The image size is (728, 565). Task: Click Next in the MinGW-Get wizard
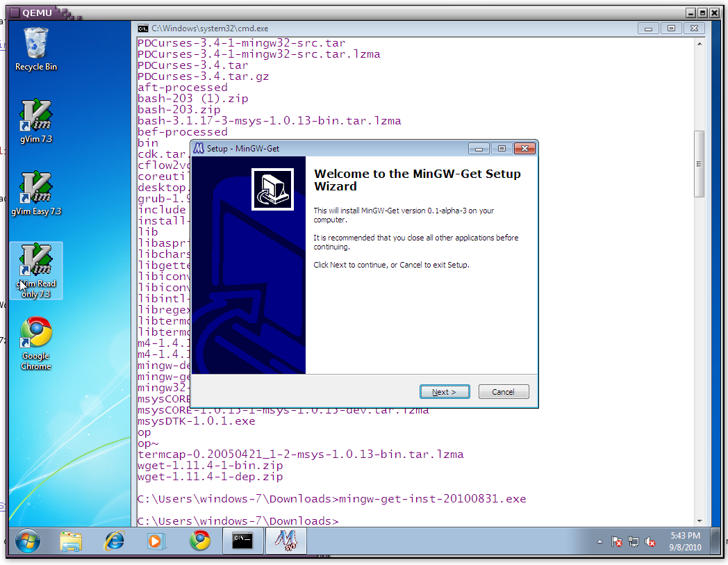pyautogui.click(x=445, y=392)
